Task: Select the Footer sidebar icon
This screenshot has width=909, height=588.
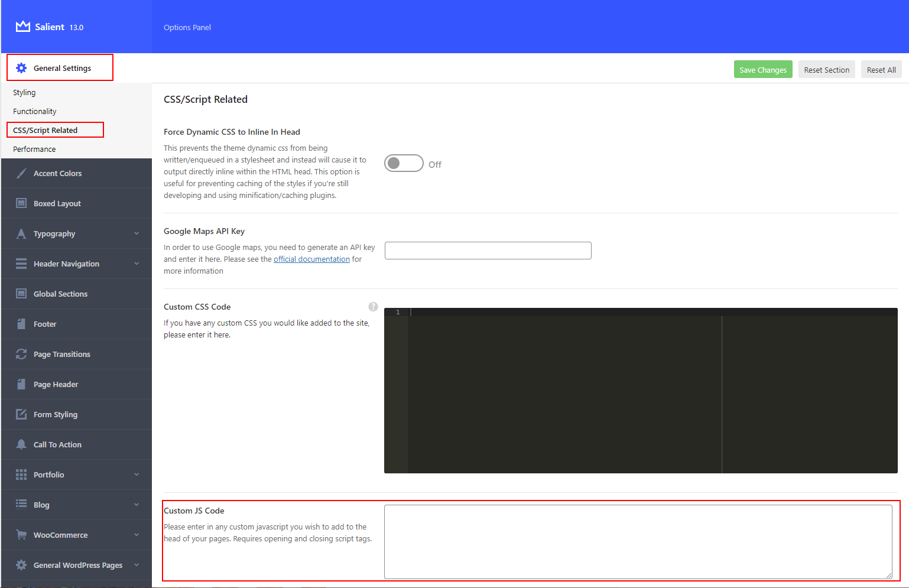Action: [x=21, y=323]
